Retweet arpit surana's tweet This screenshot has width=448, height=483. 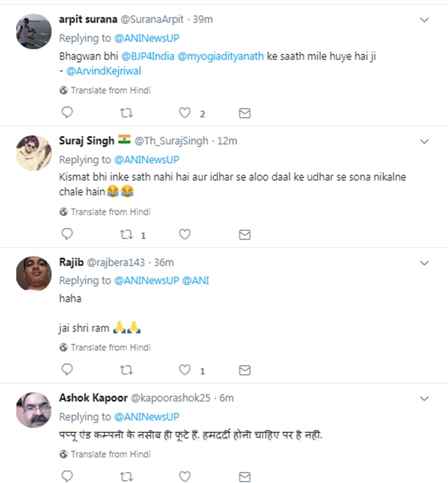[x=126, y=113]
